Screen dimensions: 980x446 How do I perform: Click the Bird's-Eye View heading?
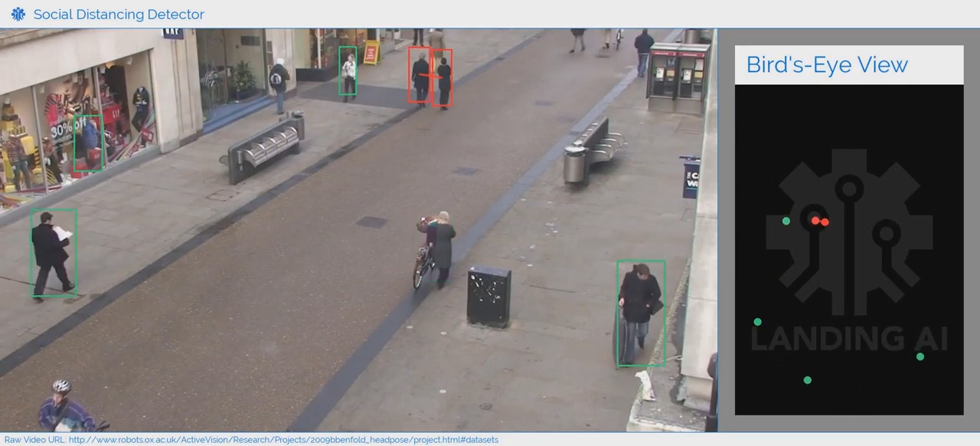pyautogui.click(x=827, y=65)
